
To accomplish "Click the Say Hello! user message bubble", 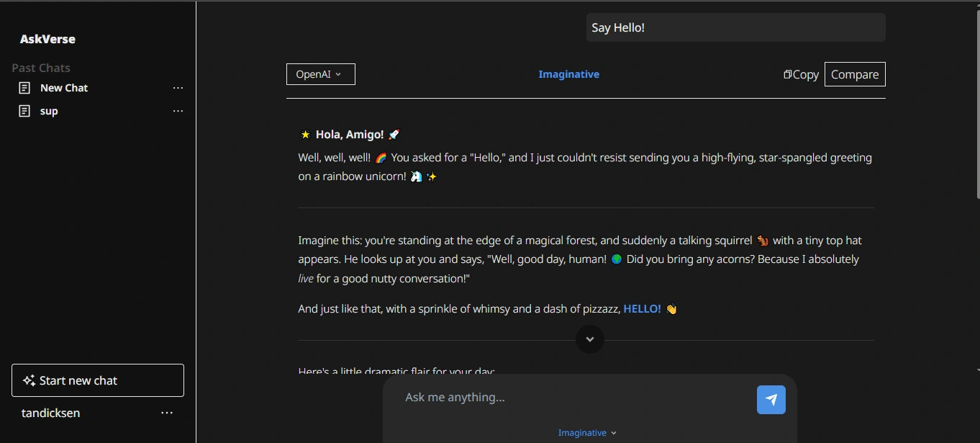I will 735,27.
